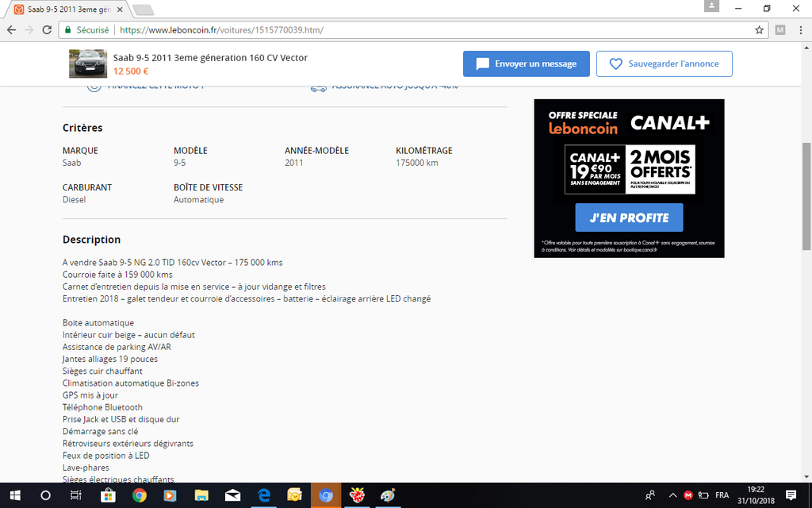Screen dimensions: 812x508
Task: Show hidden system tray icons
Action: pyautogui.click(x=672, y=495)
